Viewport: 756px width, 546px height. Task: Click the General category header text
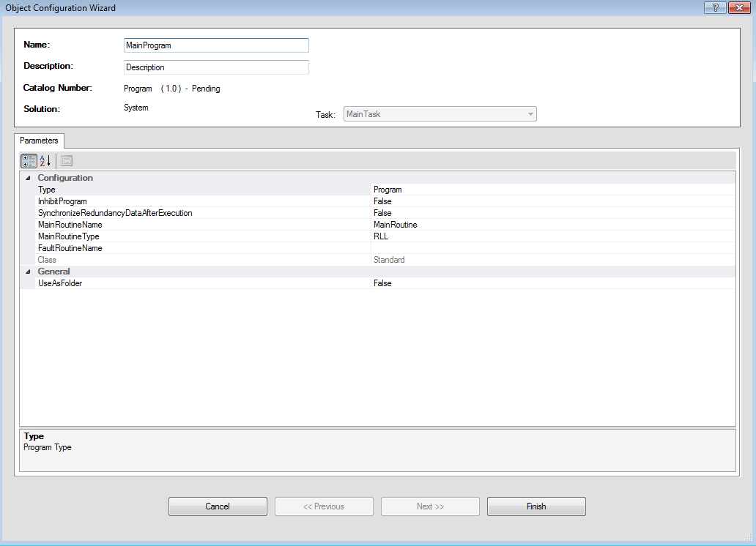point(53,272)
